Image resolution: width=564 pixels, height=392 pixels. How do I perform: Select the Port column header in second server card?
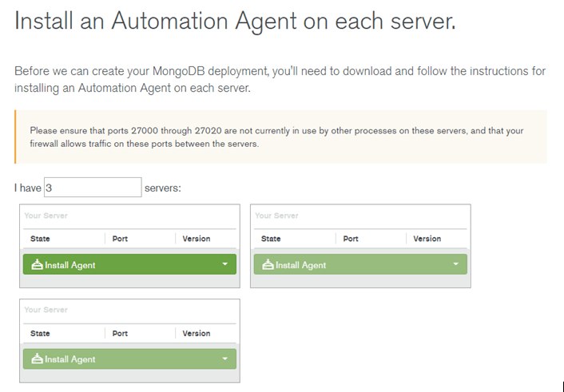tap(351, 239)
